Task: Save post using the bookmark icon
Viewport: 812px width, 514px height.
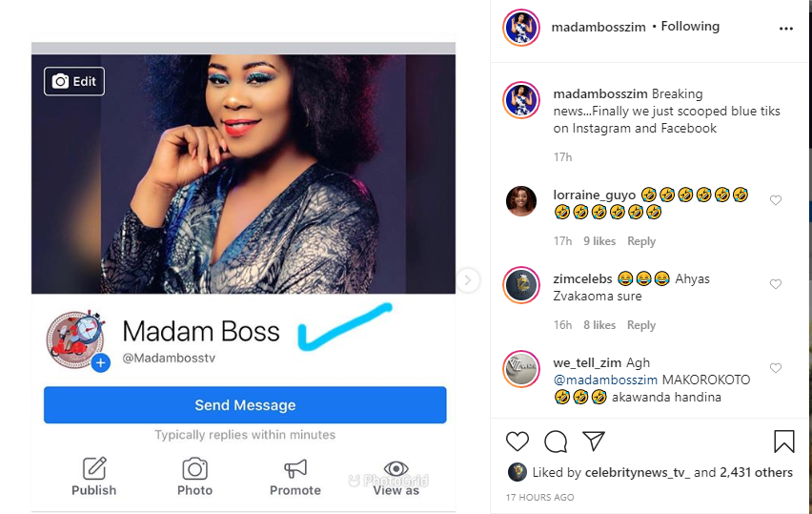Action: (x=784, y=442)
